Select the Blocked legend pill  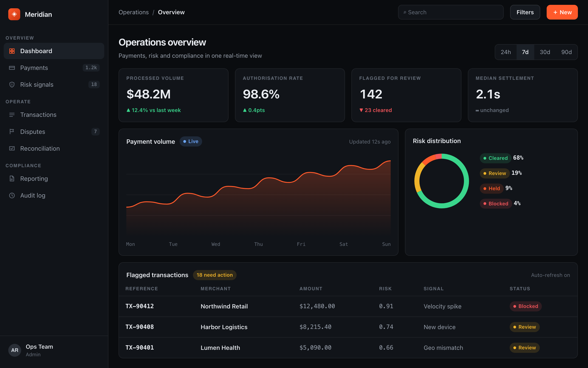click(496, 204)
